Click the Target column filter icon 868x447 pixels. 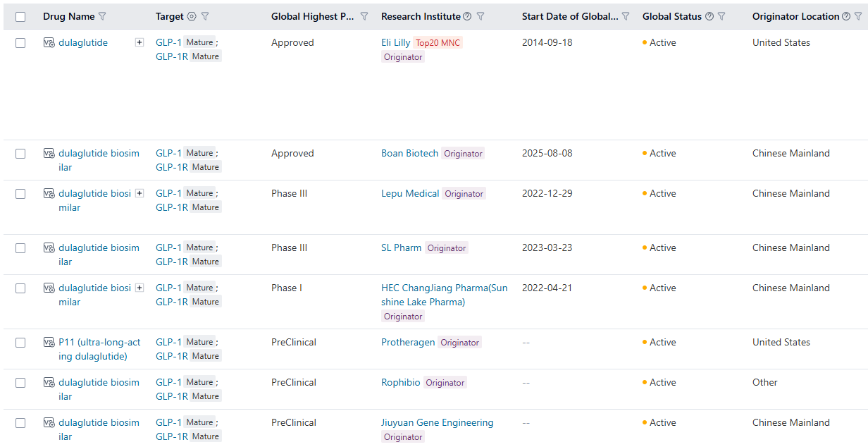205,16
